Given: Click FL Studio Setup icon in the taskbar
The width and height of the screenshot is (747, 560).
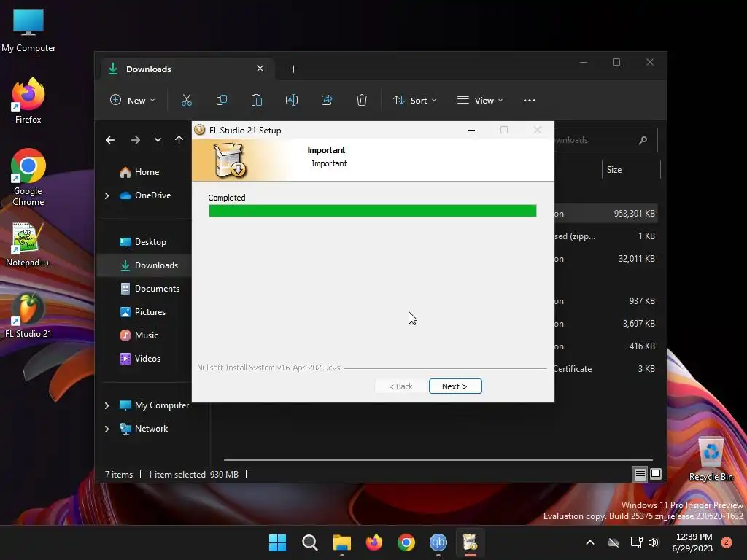Looking at the screenshot, I should tap(471, 542).
